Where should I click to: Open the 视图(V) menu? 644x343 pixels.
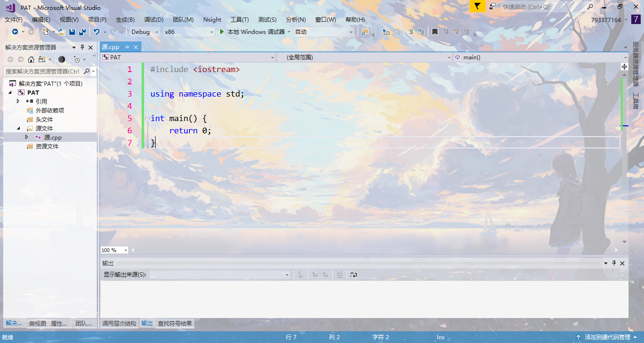[69, 20]
